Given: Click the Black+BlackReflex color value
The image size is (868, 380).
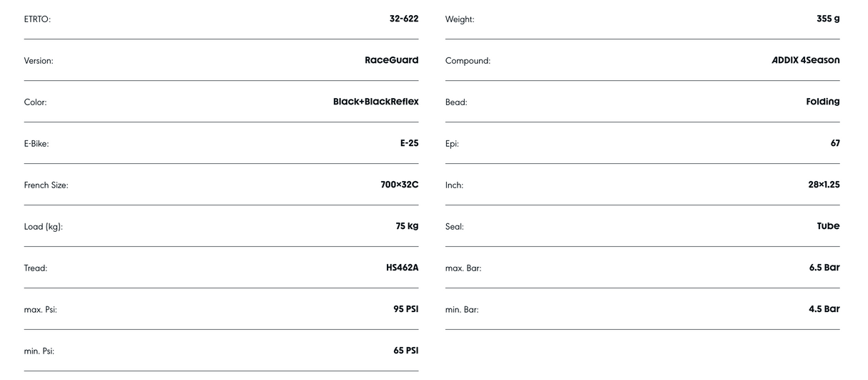Looking at the screenshot, I should click(x=375, y=102).
